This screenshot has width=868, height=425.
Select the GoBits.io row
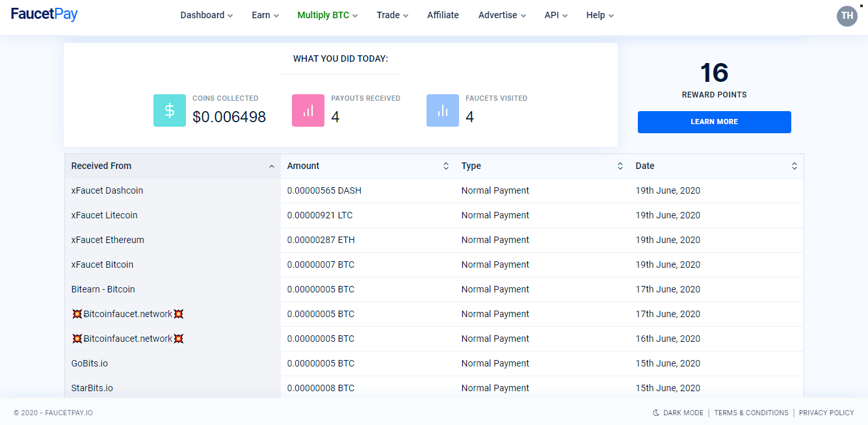(x=434, y=364)
